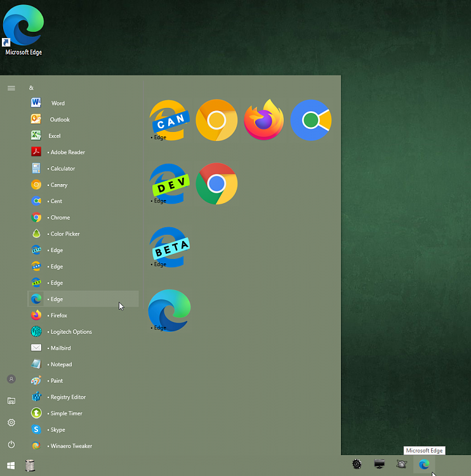This screenshot has width=471, height=476.
Task: Click the gear icon on the taskbar
Action: coord(357,464)
